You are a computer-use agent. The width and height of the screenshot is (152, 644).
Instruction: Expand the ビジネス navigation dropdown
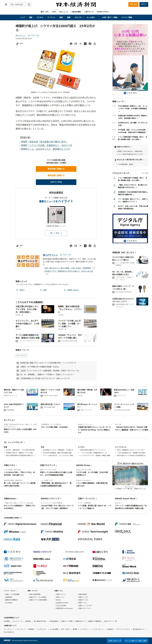pyautogui.click(x=41, y=17)
